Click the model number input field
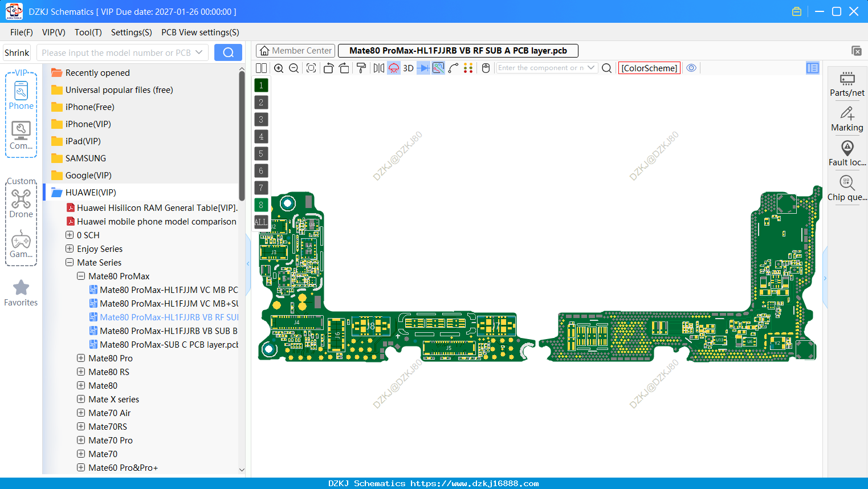Image resolution: width=868 pixels, height=489 pixels. tap(116, 52)
